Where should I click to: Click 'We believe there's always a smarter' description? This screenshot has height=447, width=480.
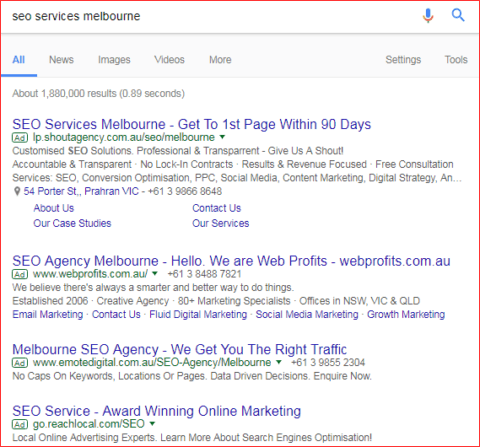pos(153,288)
